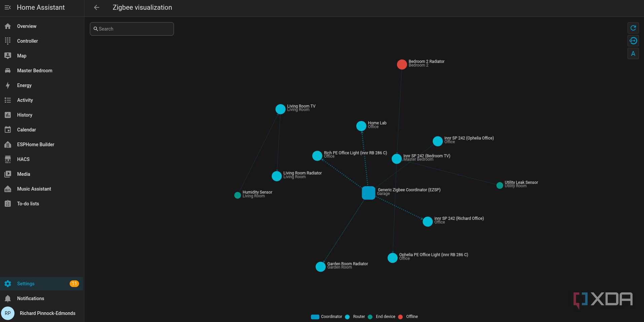Click the Overview home icon
Screen dimensions: 644x322
point(8,26)
